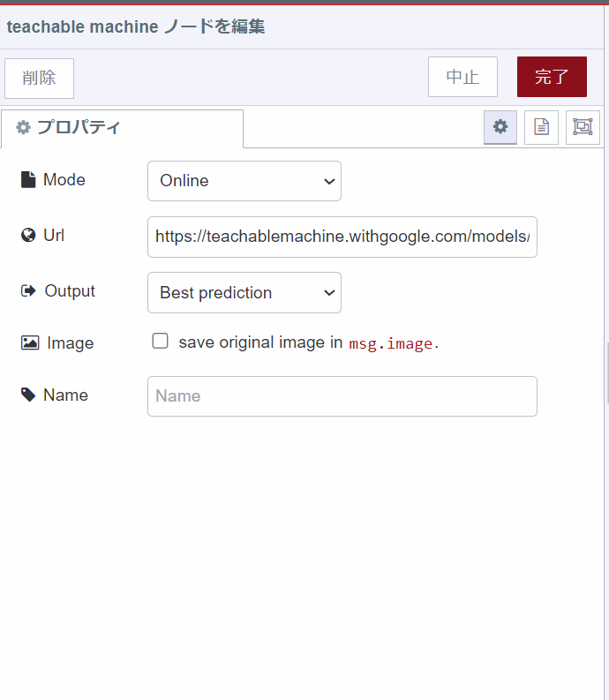The image size is (609, 700).
Task: Click the 'Output' label text
Action: pos(70,291)
